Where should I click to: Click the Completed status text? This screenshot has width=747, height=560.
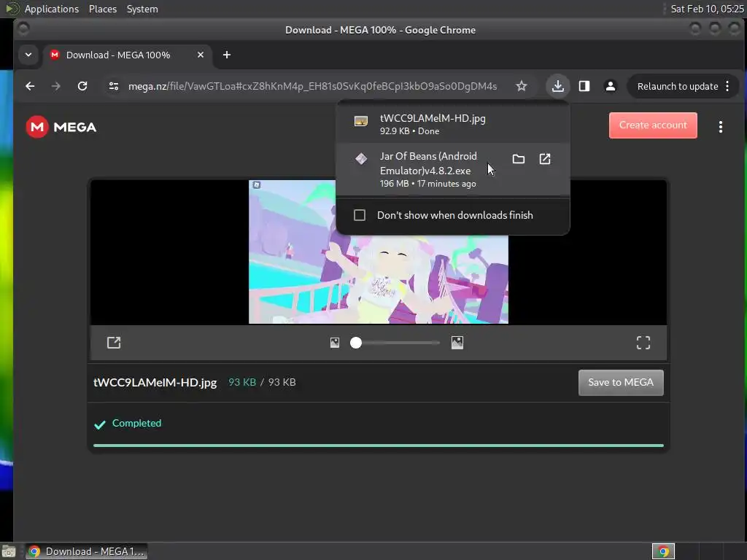(136, 423)
